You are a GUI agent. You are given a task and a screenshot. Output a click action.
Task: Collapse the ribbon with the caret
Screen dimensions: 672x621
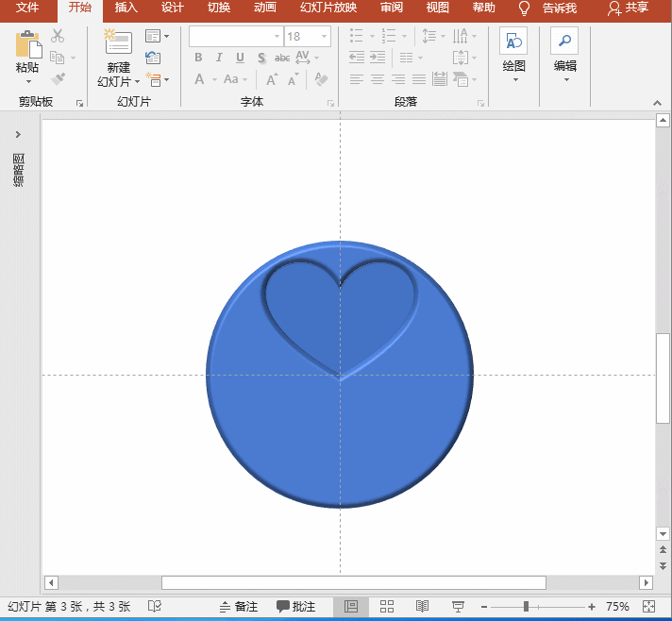657,103
